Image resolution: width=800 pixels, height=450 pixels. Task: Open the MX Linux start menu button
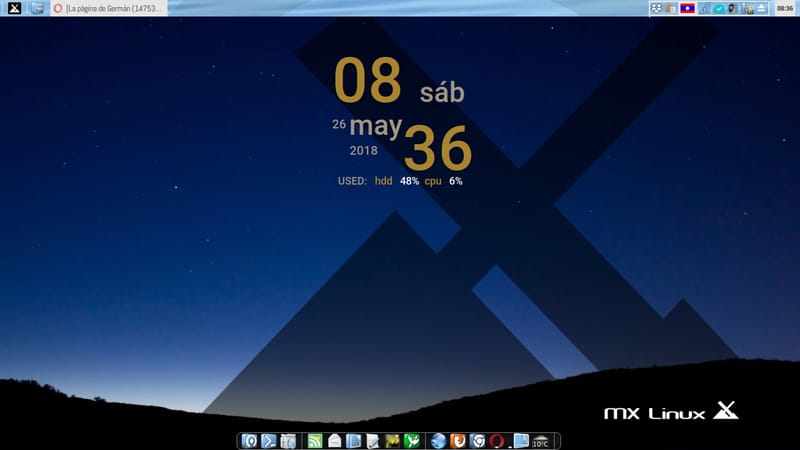click(x=14, y=8)
